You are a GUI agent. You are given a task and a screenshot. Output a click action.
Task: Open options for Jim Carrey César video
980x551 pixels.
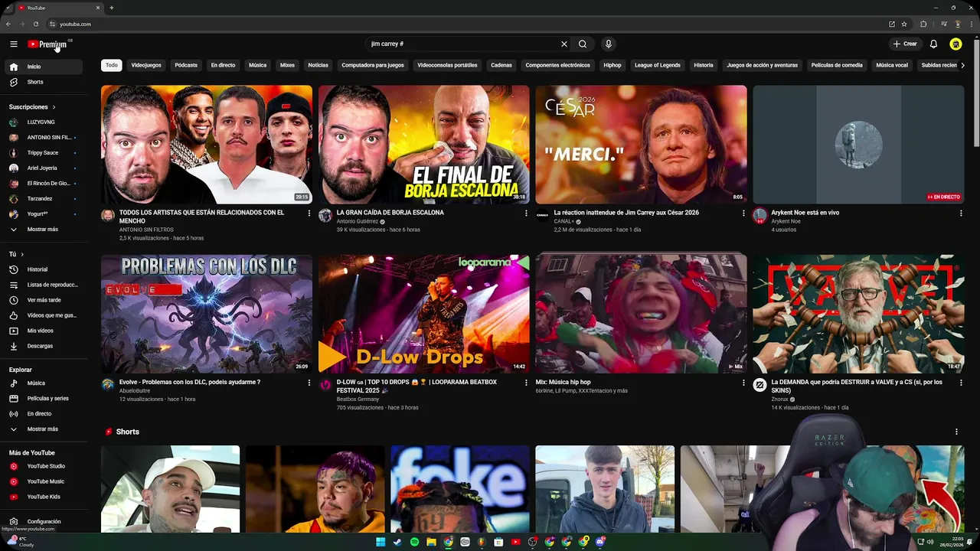click(x=743, y=214)
